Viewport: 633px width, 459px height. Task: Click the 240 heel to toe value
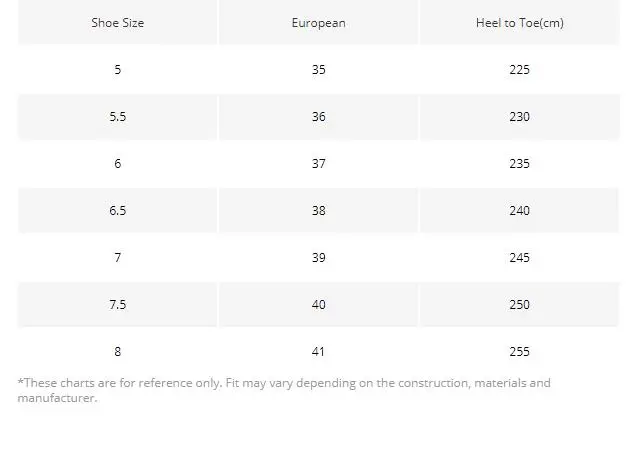tap(519, 211)
